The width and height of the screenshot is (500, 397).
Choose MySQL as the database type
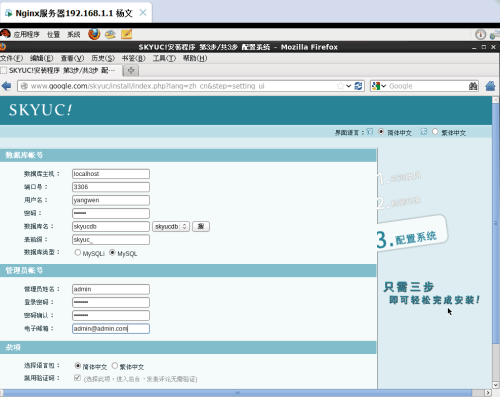point(112,252)
